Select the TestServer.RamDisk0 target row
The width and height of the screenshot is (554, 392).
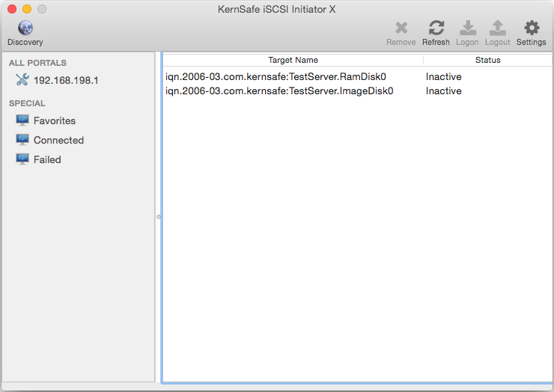(357, 76)
